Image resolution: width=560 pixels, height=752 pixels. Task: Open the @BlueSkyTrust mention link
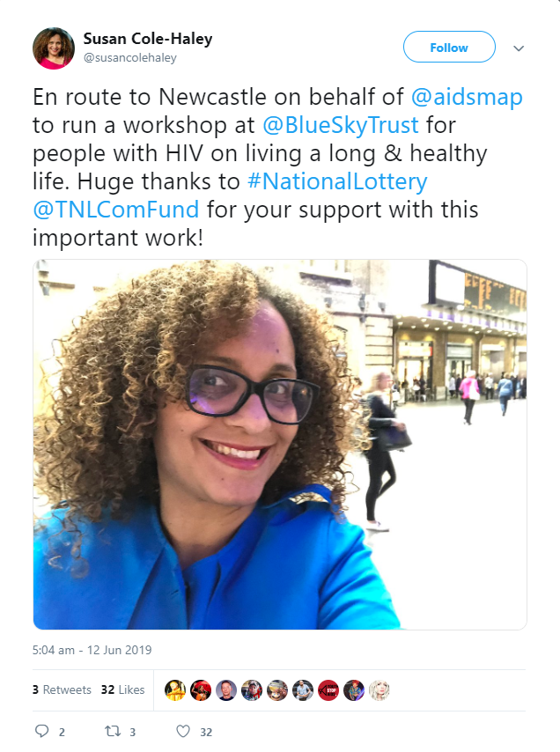click(x=341, y=125)
